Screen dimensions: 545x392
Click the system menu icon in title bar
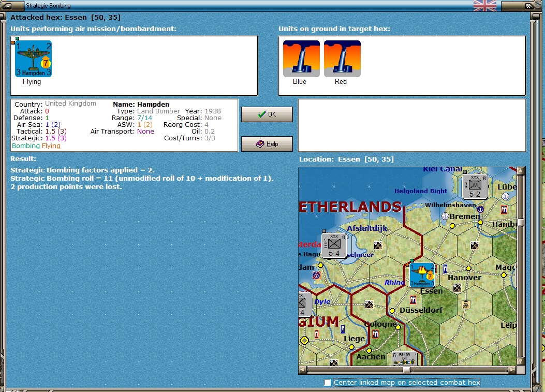pos(7,6)
